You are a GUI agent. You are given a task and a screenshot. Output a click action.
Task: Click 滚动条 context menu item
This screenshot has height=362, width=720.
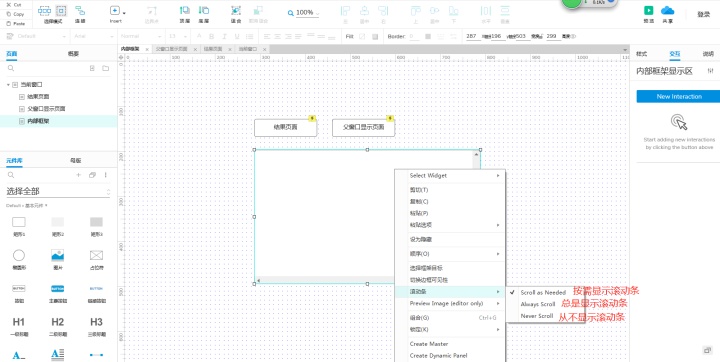450,292
